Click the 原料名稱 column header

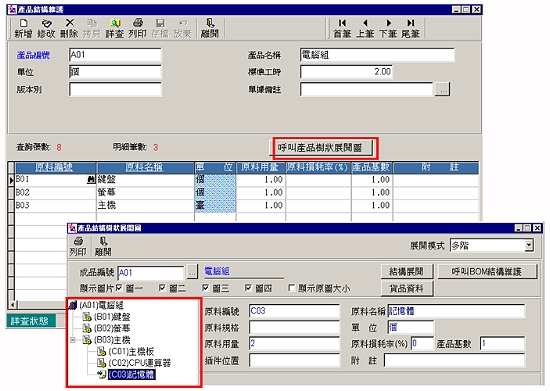pyautogui.click(x=145, y=168)
